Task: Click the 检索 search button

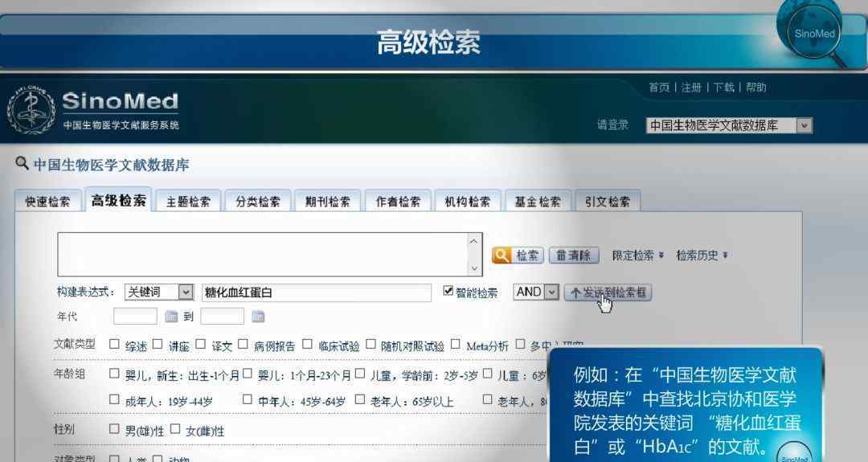Action: (x=518, y=255)
